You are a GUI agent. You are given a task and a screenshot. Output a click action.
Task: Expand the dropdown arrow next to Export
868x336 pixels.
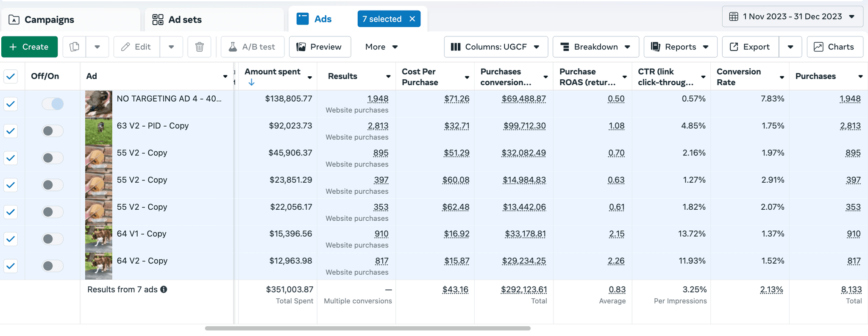coord(790,47)
